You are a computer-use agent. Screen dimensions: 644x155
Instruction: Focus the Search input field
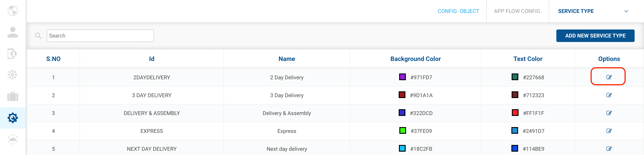coord(100,36)
